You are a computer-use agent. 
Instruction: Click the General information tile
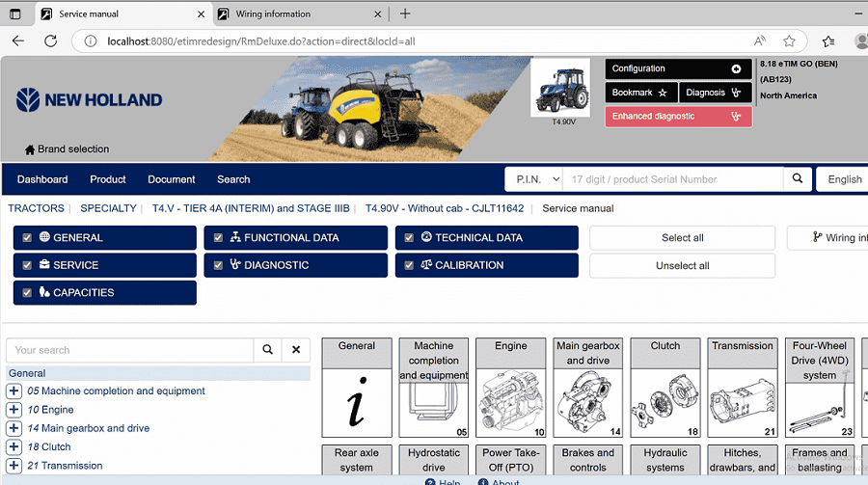click(x=357, y=388)
